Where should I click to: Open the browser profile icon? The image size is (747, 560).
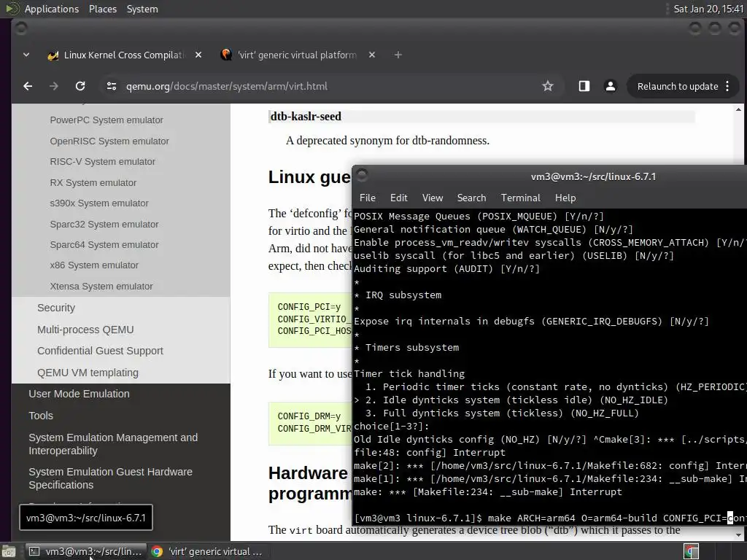(611, 86)
